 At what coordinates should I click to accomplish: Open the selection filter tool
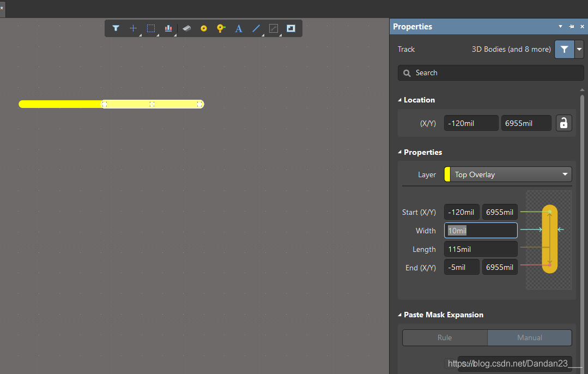[116, 28]
